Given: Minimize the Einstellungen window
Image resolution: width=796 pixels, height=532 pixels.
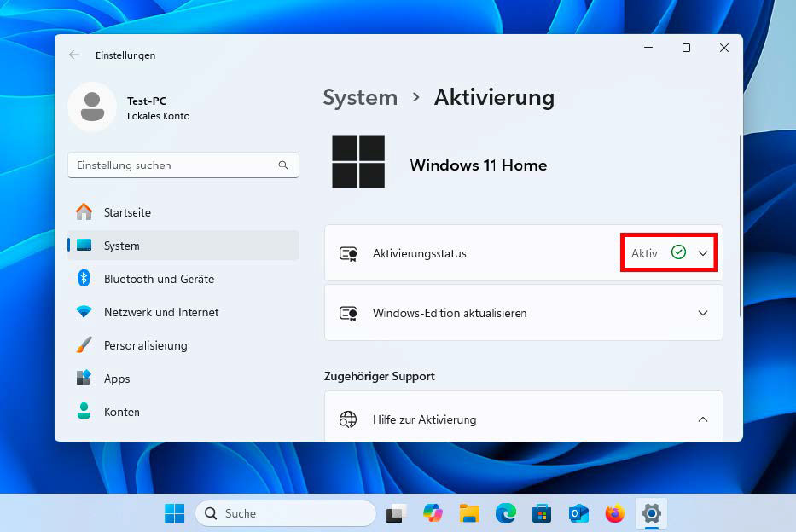Looking at the screenshot, I should (x=648, y=48).
